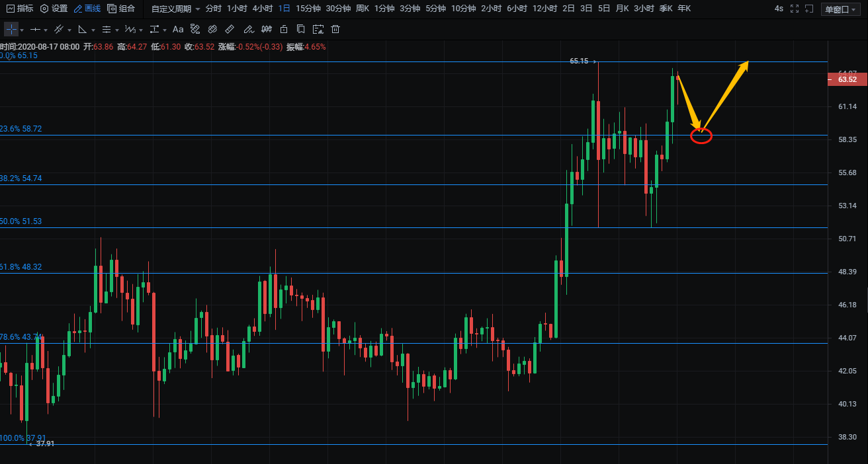The image size is (868, 464).
Task: Switch to the 周K weekly timeframe
Action: 362,9
